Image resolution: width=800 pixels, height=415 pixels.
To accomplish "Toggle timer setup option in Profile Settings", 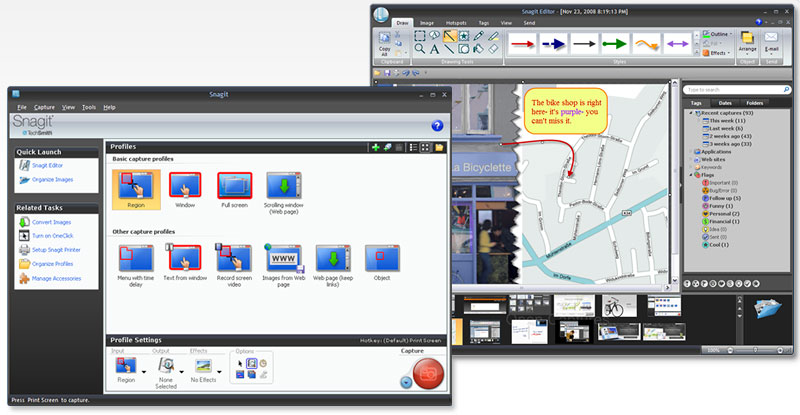I will click(263, 363).
